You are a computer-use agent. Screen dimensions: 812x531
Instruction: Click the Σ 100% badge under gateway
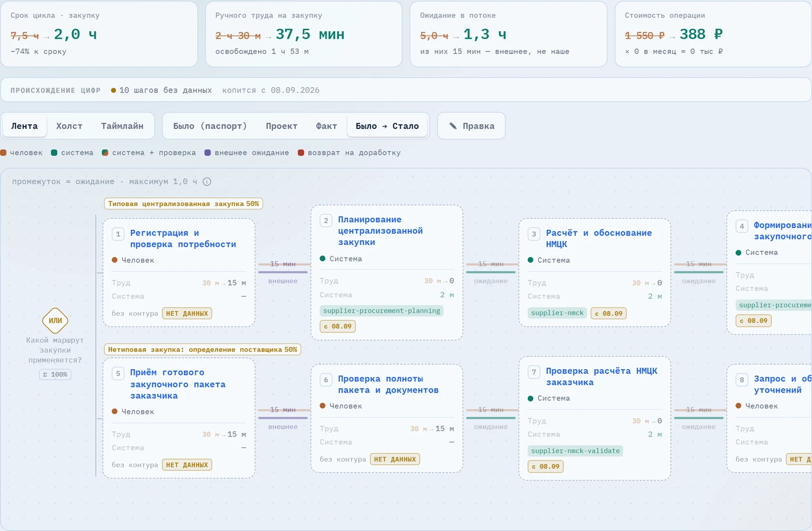(x=55, y=375)
